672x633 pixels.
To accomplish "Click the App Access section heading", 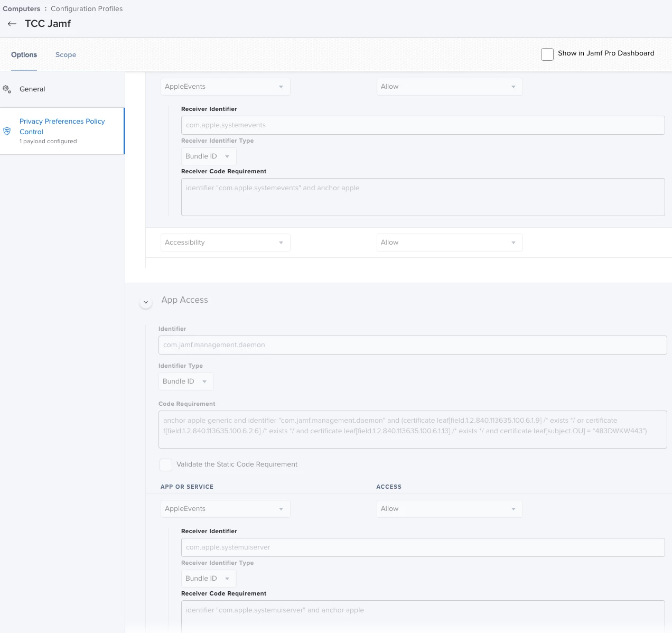I will click(184, 300).
